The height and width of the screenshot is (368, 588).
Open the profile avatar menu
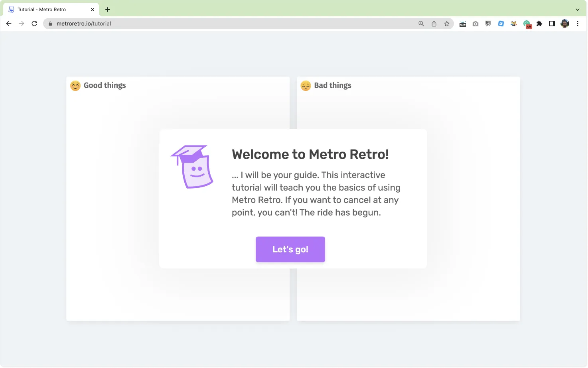point(565,24)
